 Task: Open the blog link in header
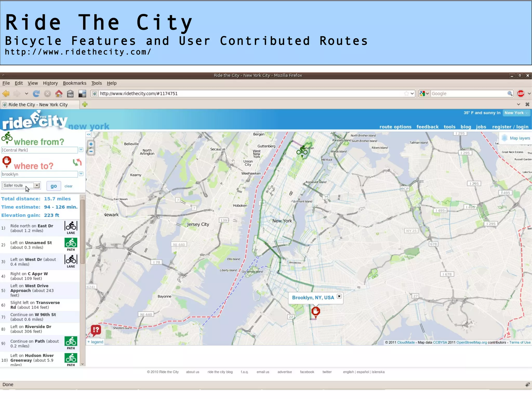(466, 127)
